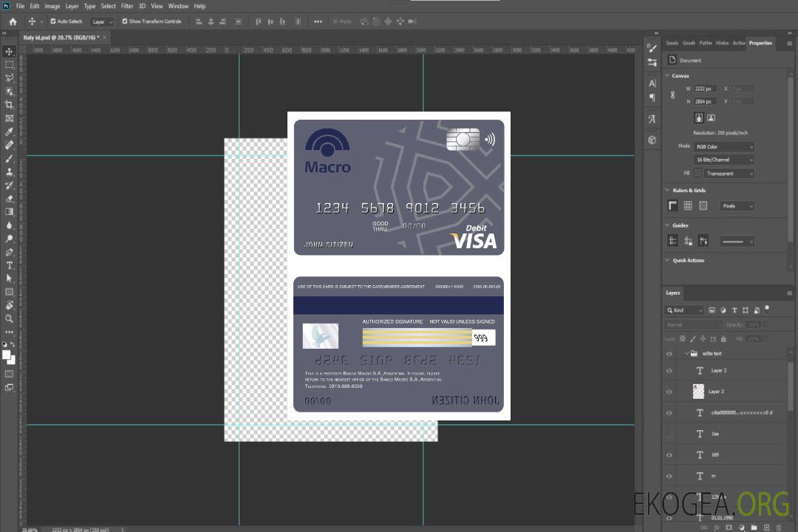Click the link width and height button
This screenshot has height=532, width=798.
click(672, 95)
